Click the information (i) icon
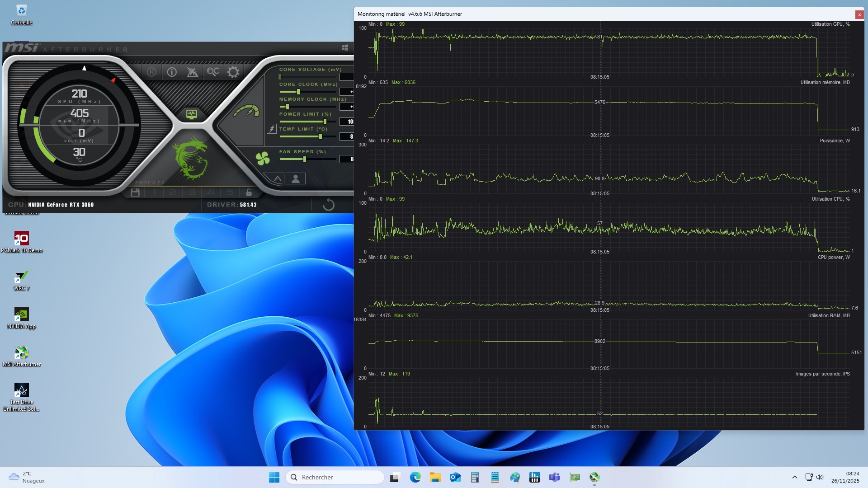This screenshot has width=868, height=488. pyautogui.click(x=172, y=72)
